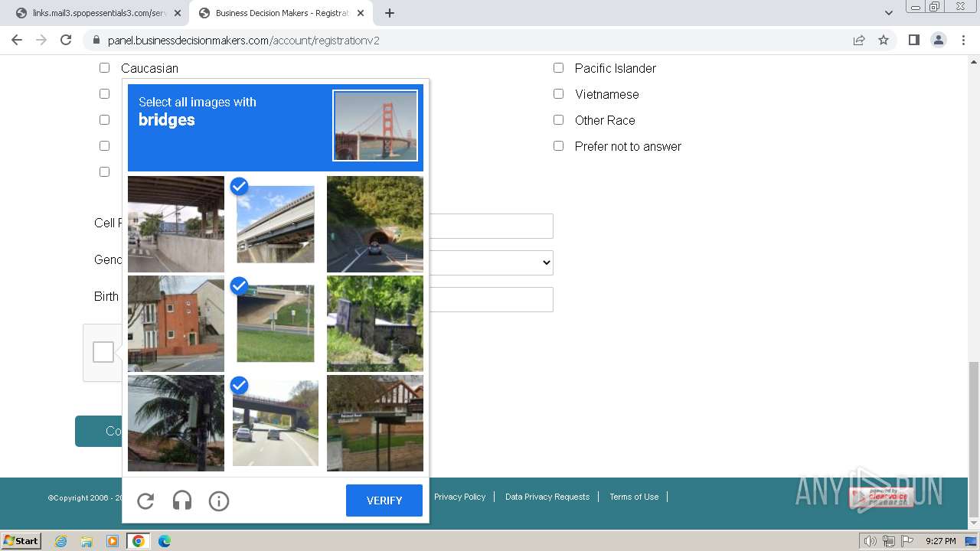Click the address bar URL
980x551 pixels.
[243, 41]
